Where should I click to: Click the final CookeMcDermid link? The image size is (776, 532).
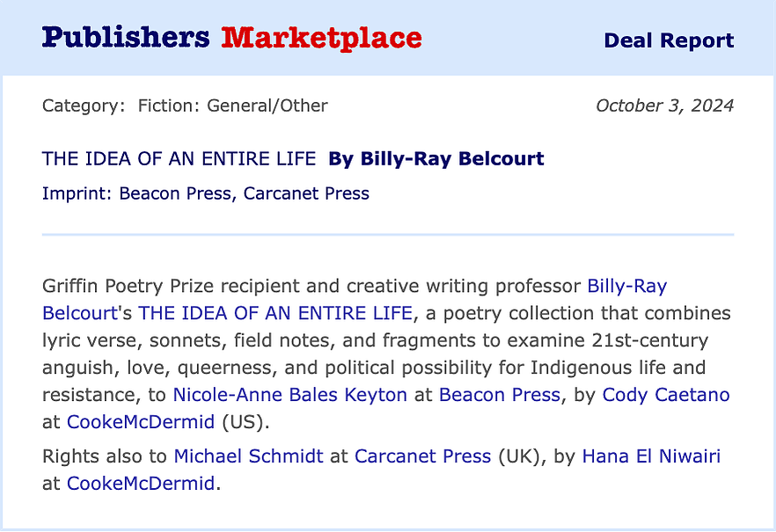coord(141,483)
